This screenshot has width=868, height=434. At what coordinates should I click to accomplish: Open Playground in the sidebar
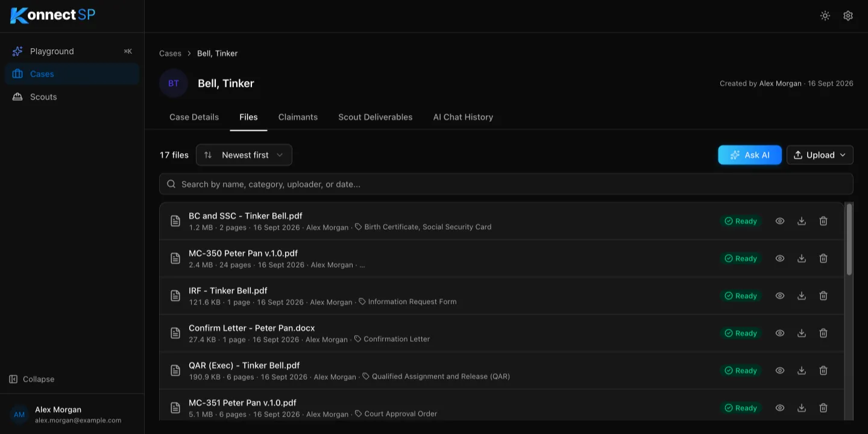pyautogui.click(x=72, y=51)
